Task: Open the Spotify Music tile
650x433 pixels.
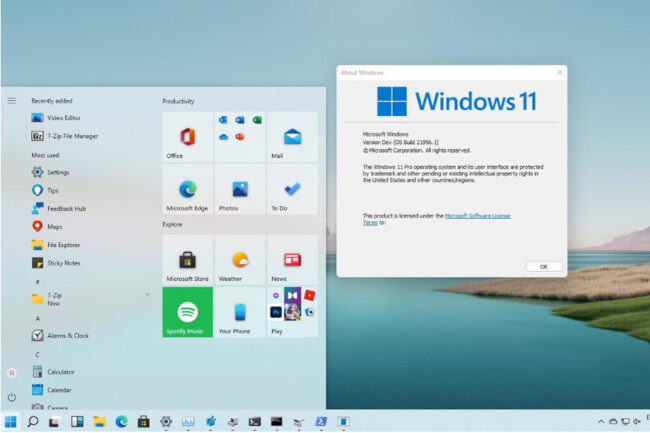Action: tap(187, 312)
